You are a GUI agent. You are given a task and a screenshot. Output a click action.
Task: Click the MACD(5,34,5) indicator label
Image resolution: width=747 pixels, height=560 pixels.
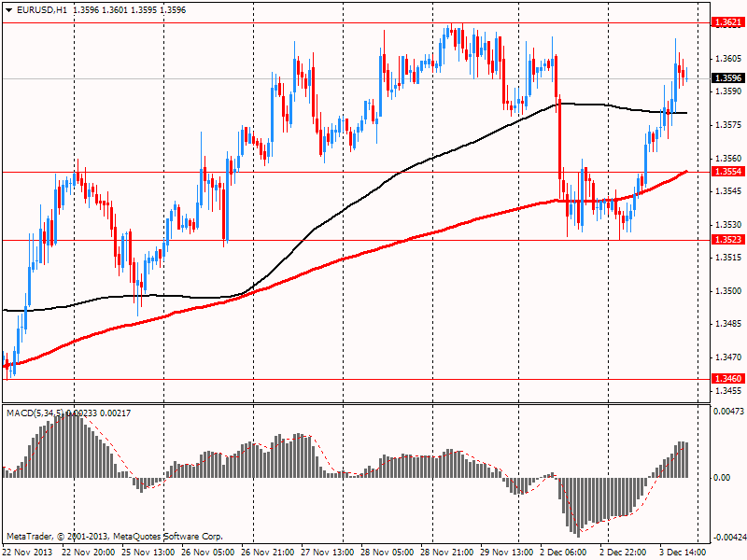(35, 413)
